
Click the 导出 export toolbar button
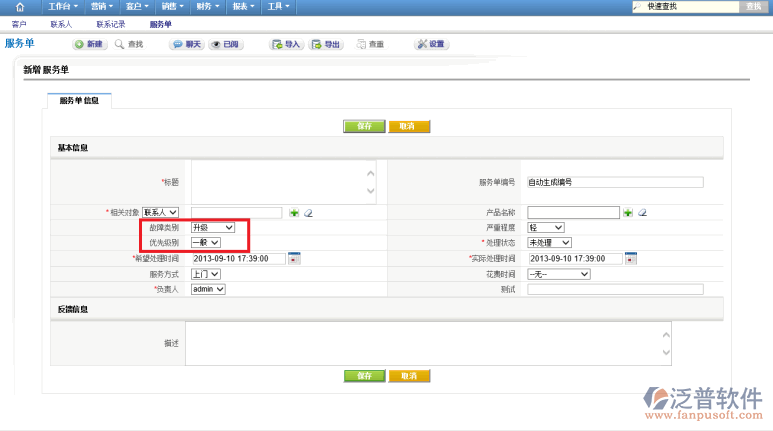pyautogui.click(x=326, y=44)
